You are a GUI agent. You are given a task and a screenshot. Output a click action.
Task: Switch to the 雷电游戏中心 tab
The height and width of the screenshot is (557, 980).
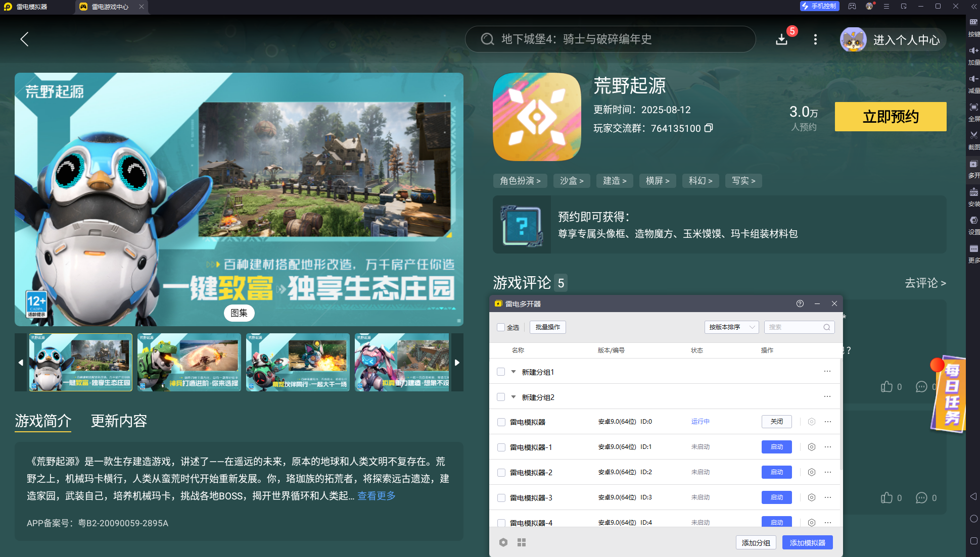(x=110, y=7)
